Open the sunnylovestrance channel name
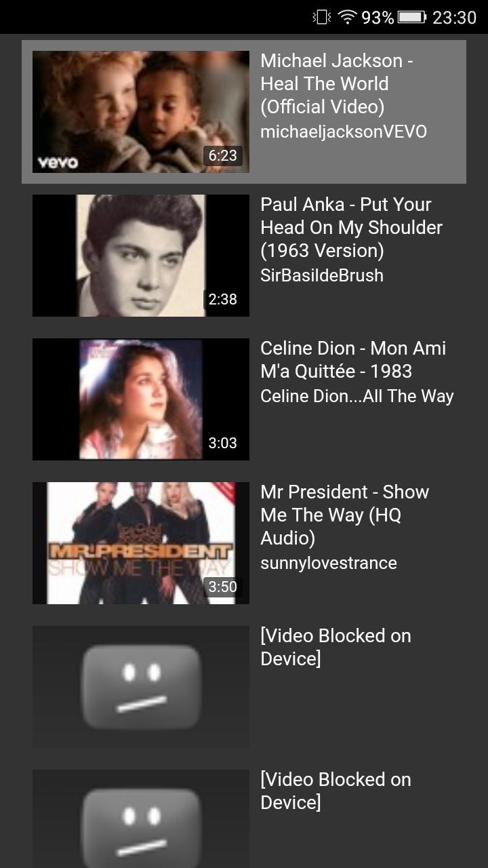This screenshot has width=488, height=868. tap(329, 563)
